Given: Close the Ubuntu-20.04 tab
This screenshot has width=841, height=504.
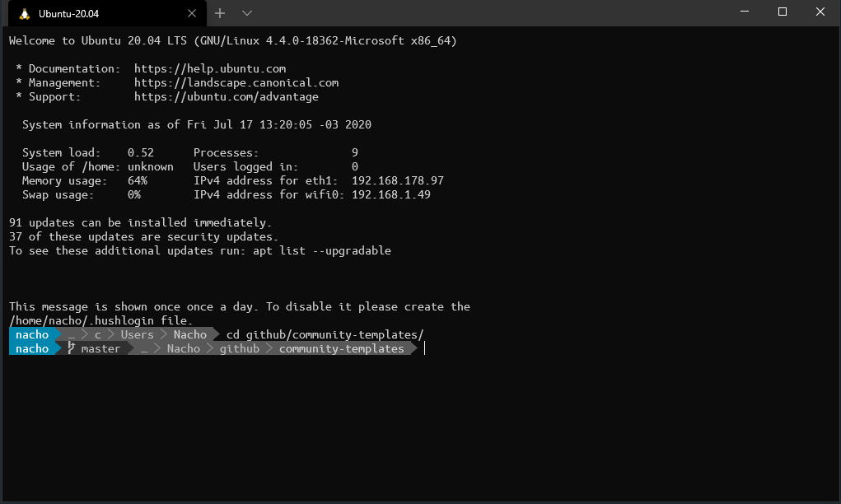Looking at the screenshot, I should tap(191, 13).
